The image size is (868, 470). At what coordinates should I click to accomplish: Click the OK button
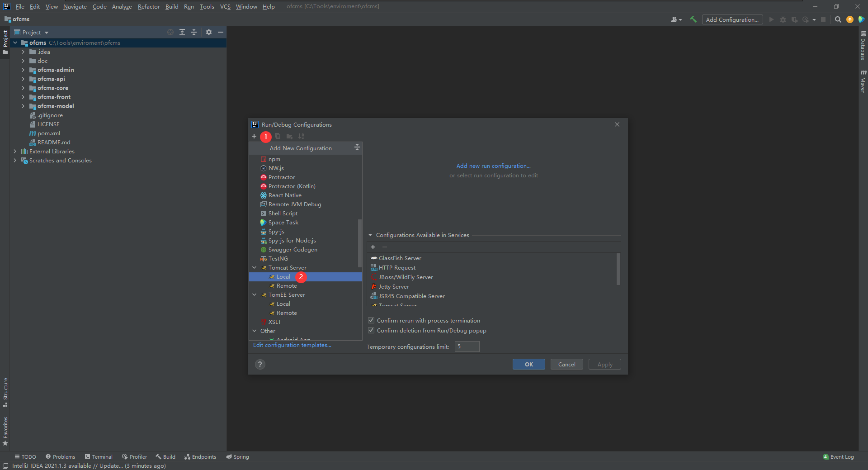tap(528, 364)
